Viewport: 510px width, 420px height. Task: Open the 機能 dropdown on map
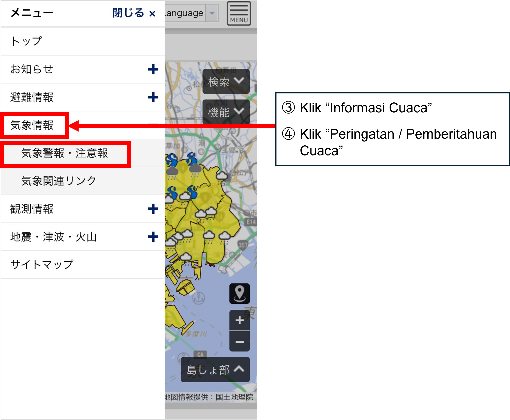[x=226, y=112]
